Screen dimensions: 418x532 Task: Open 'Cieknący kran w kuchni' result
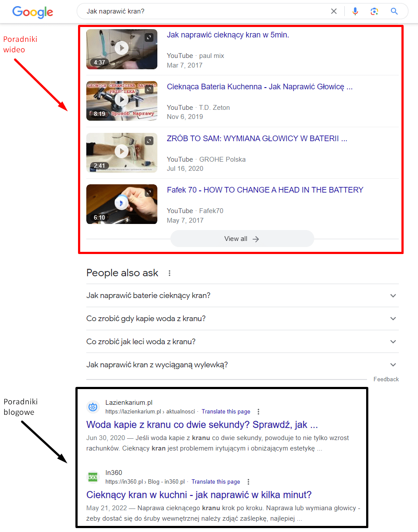(199, 495)
